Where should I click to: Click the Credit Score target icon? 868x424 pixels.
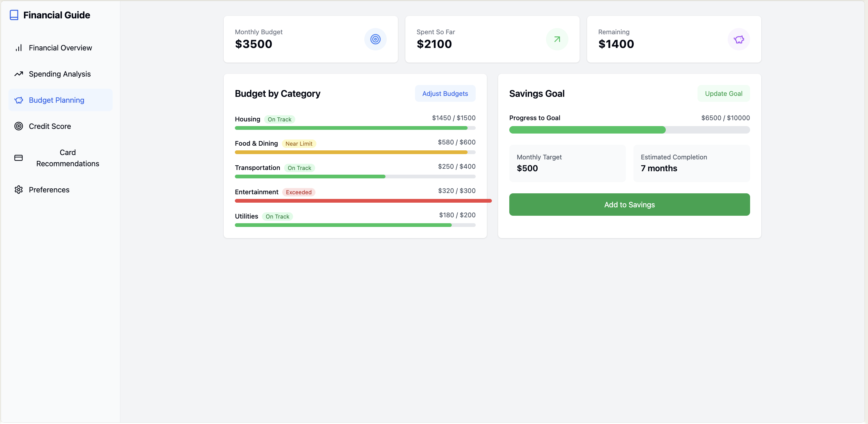[19, 126]
